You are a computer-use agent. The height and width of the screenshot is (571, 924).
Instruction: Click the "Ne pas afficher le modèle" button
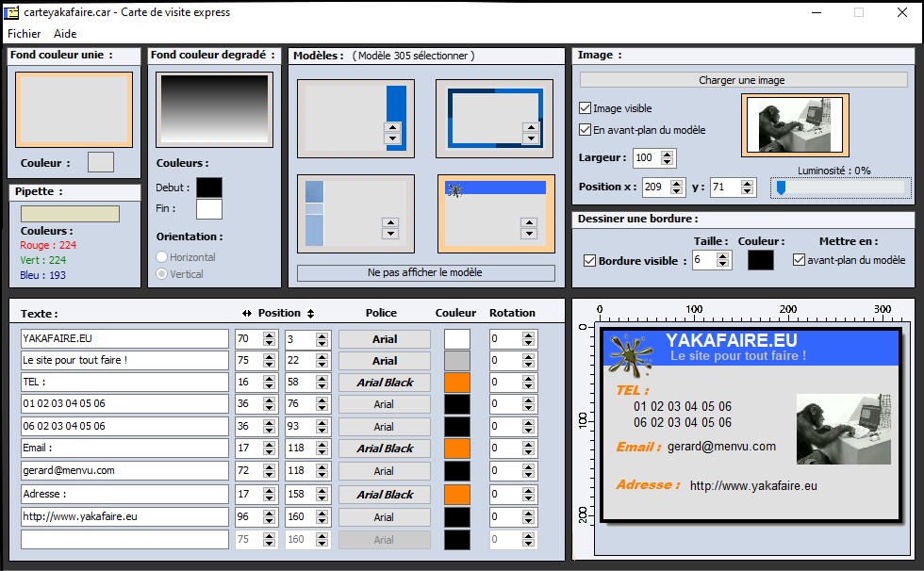428,272
